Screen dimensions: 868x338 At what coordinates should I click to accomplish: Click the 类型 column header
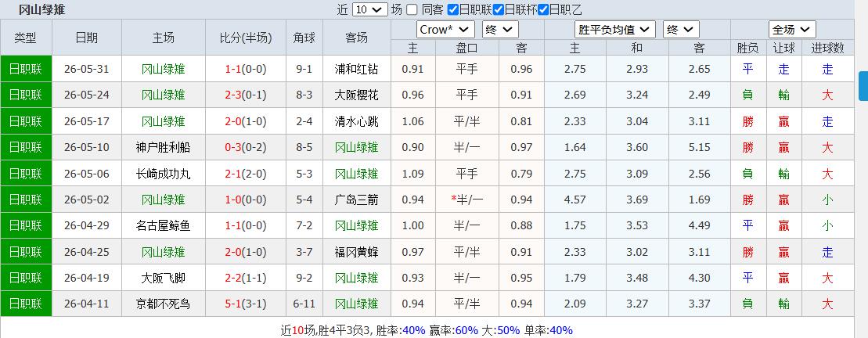26,38
